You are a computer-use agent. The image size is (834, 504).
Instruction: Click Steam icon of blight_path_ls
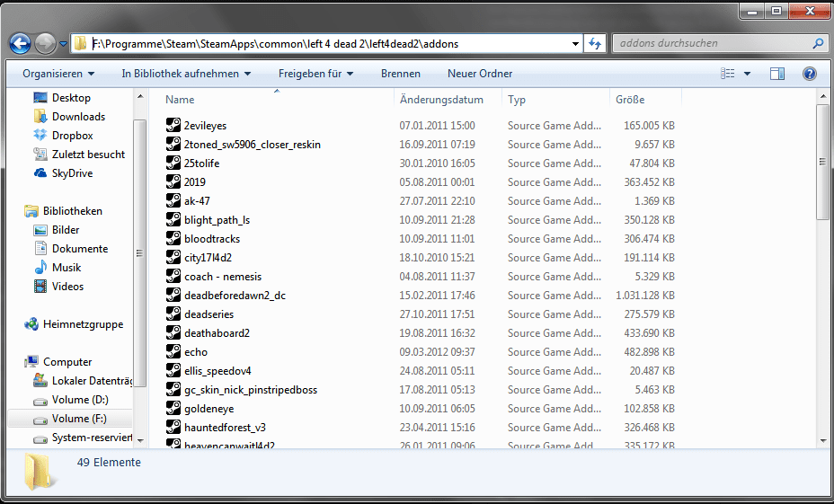click(173, 219)
